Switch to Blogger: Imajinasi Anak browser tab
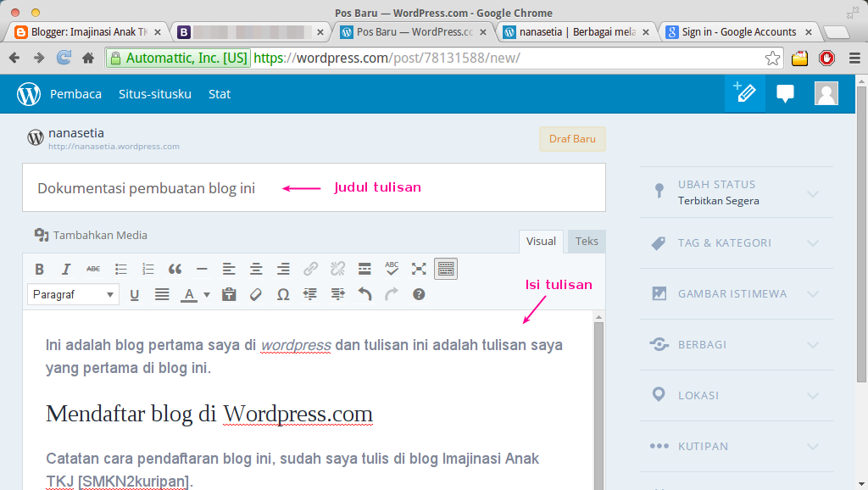 (x=87, y=32)
